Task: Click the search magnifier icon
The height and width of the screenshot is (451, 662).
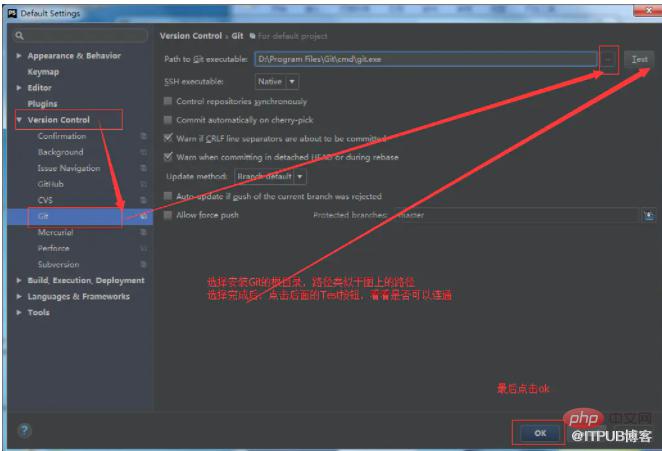Action: (x=19, y=35)
